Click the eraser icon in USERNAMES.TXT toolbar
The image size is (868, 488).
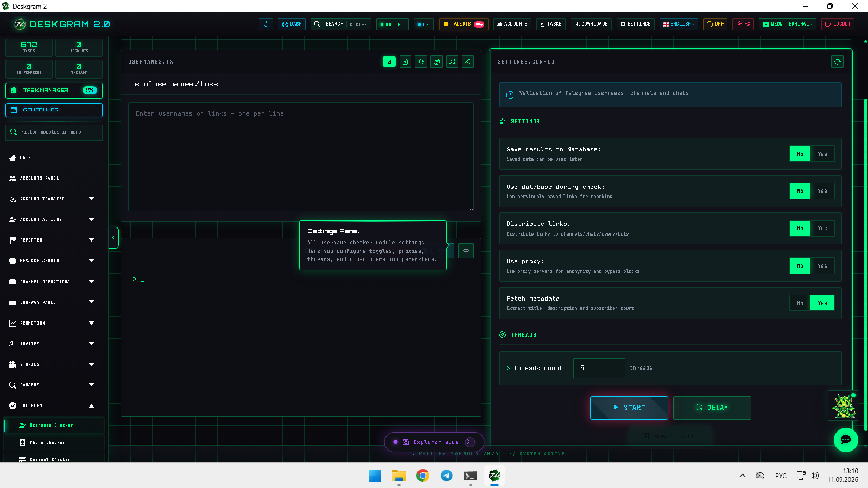(x=468, y=62)
